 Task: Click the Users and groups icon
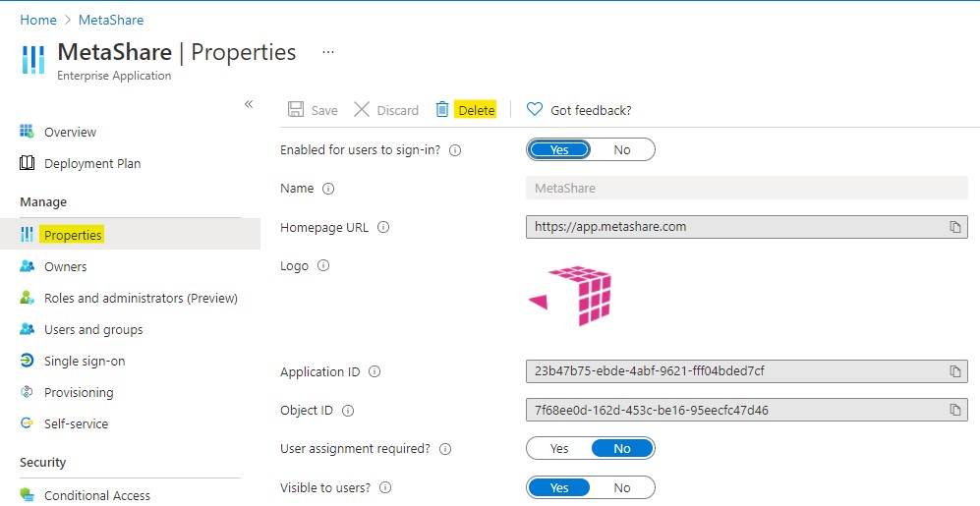pos(27,328)
